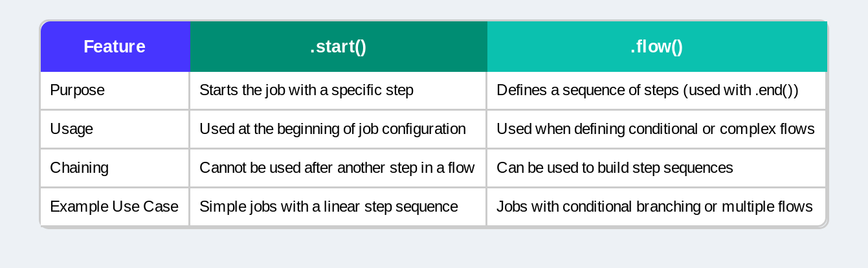Select the .flow() column header
Image resolution: width=868 pixels, height=268 pixels.
coord(656,47)
